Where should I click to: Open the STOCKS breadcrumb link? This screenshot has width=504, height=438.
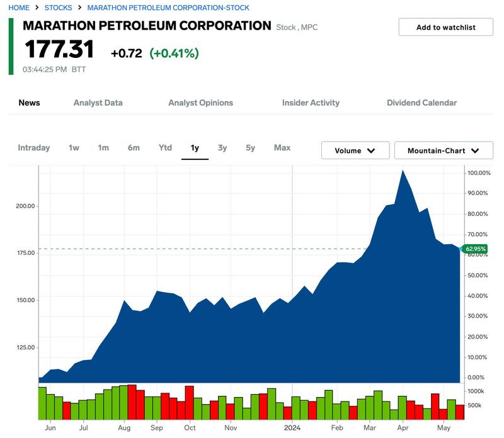(x=58, y=8)
